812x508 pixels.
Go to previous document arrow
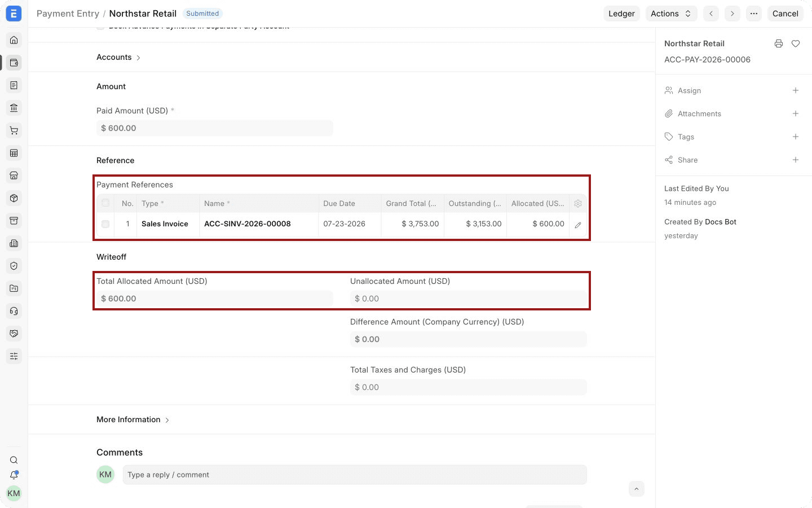(x=711, y=14)
